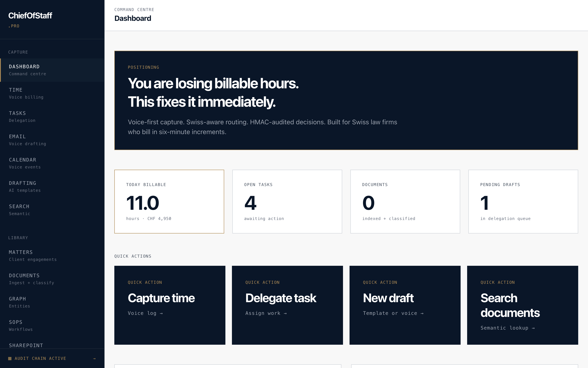Click the 'Assign work →' text
Image resolution: width=588 pixels, height=368 pixels.
[x=266, y=313]
